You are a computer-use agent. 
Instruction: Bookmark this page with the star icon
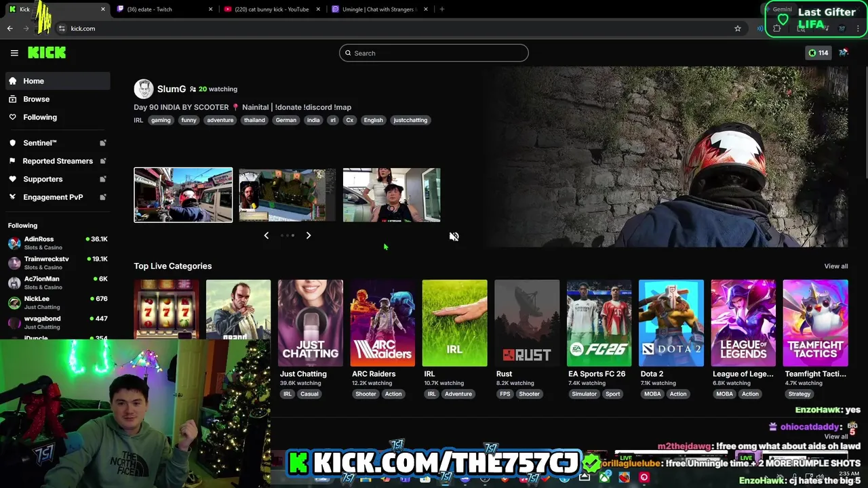point(738,28)
